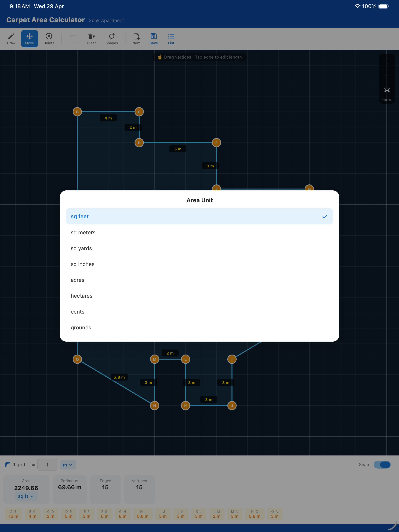Click the fit-to-screen icon
The image size is (399, 532).
tap(387, 90)
